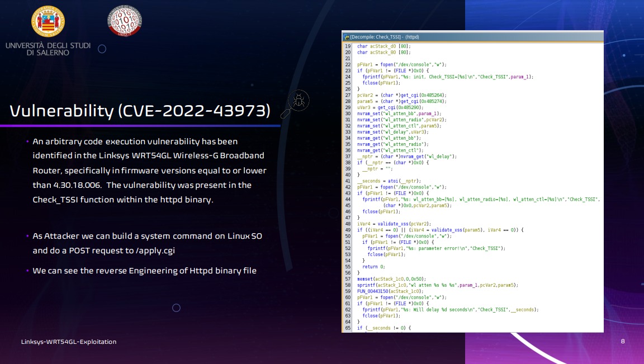Screen dimensions: 644x364
Task: Click code line 58 sprintf wl atten
Action: click(x=437, y=285)
